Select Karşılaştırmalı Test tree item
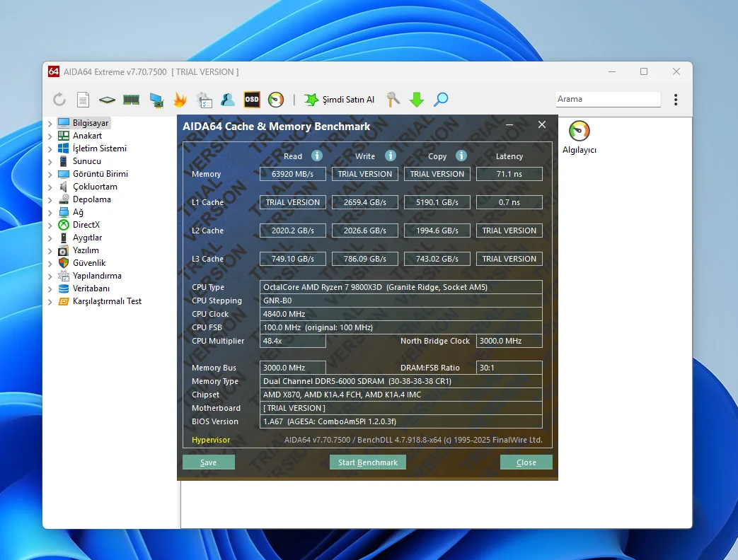Viewport: 738px width, 560px height. [107, 301]
